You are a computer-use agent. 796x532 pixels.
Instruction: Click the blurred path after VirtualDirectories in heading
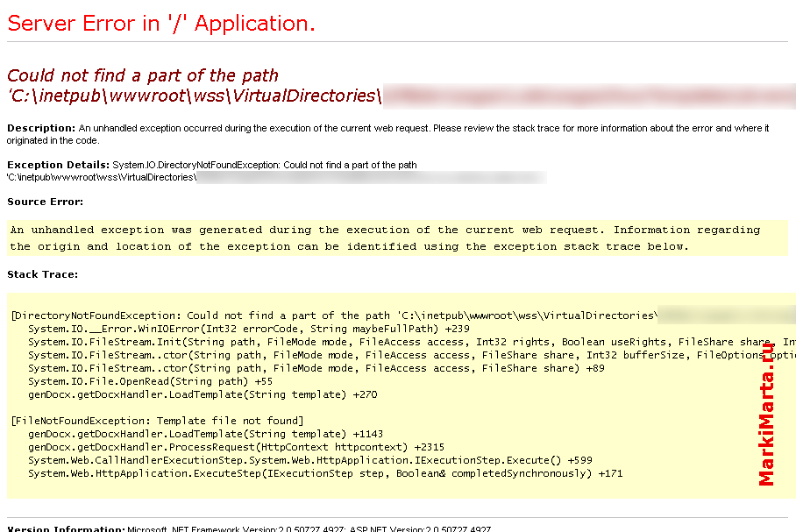pyautogui.click(x=589, y=96)
